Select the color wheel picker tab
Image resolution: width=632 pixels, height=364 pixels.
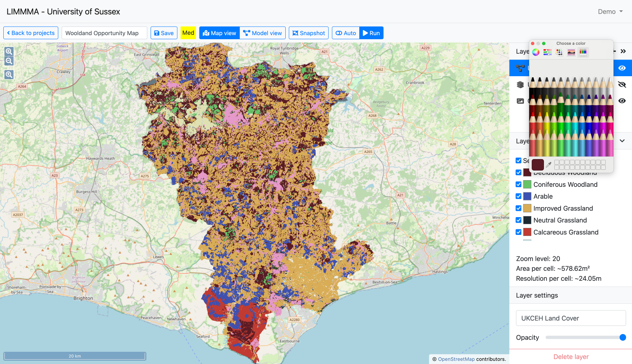(x=536, y=52)
